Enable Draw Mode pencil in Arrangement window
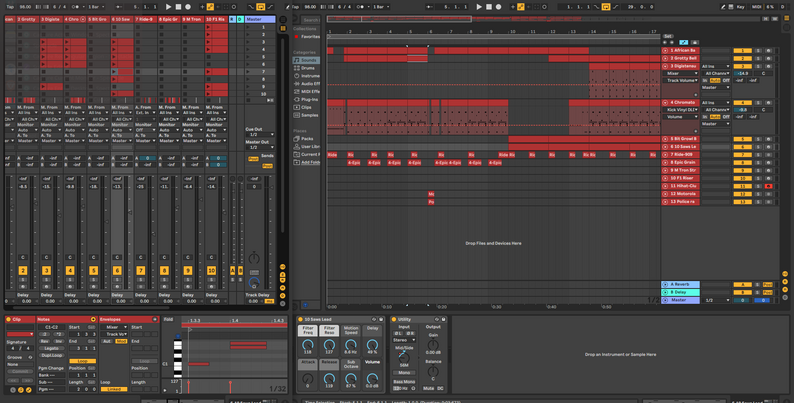794x403 pixels. (x=723, y=7)
